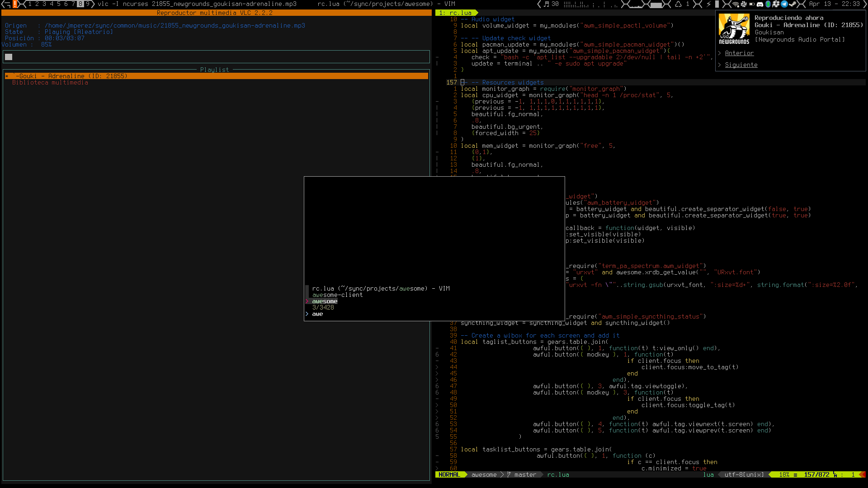Click the Siguiente link in the notification
The height and width of the screenshot is (488, 868).
tap(741, 65)
